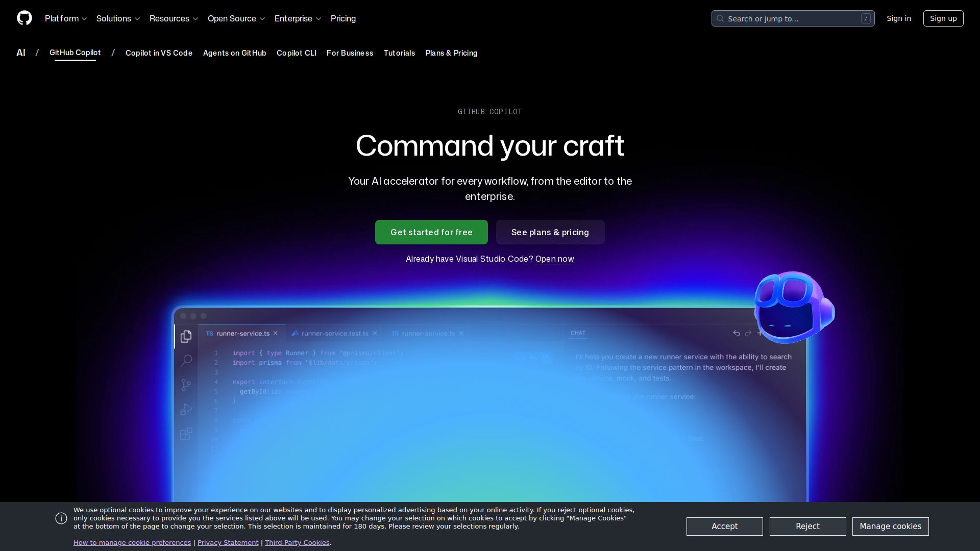The height and width of the screenshot is (551, 980).
Task: Select the Search magnifier in the editor sidebar
Action: pyautogui.click(x=186, y=360)
